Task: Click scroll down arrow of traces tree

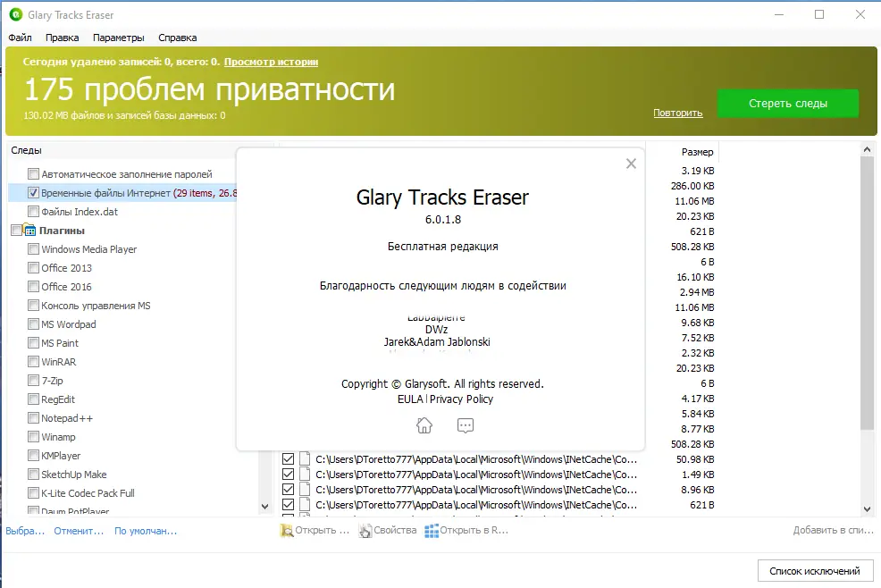Action: pos(264,507)
